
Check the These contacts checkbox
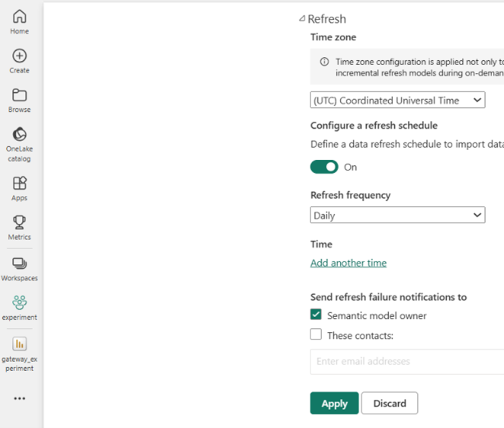click(x=316, y=335)
